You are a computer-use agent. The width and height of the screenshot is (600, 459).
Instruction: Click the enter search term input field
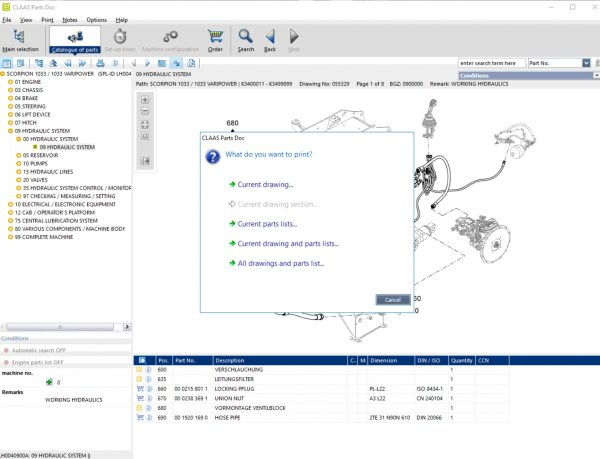491,63
